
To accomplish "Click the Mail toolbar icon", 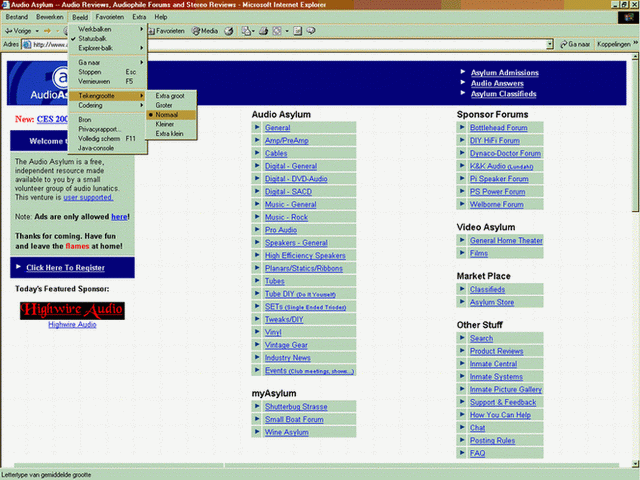I will click(246, 31).
